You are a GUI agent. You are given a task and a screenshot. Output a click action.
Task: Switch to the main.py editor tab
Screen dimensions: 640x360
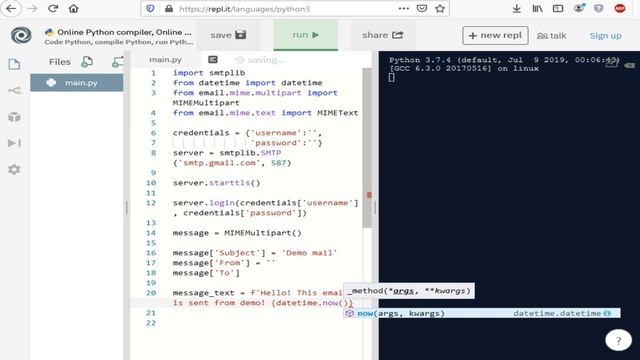point(165,60)
